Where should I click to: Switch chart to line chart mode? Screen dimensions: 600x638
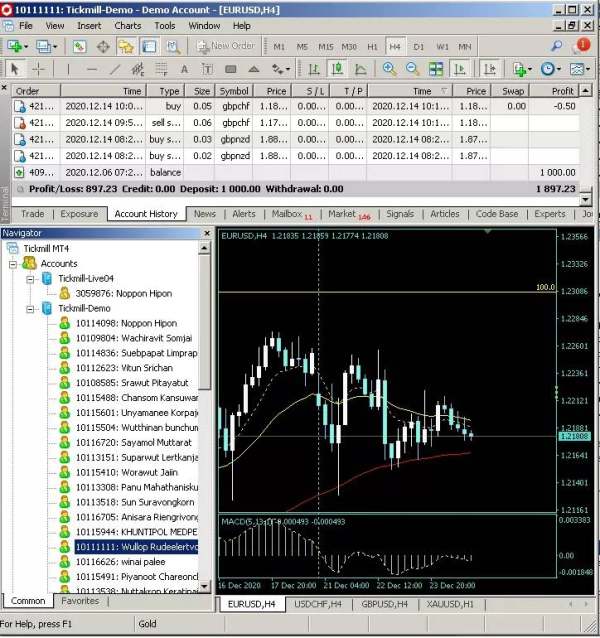click(360, 69)
